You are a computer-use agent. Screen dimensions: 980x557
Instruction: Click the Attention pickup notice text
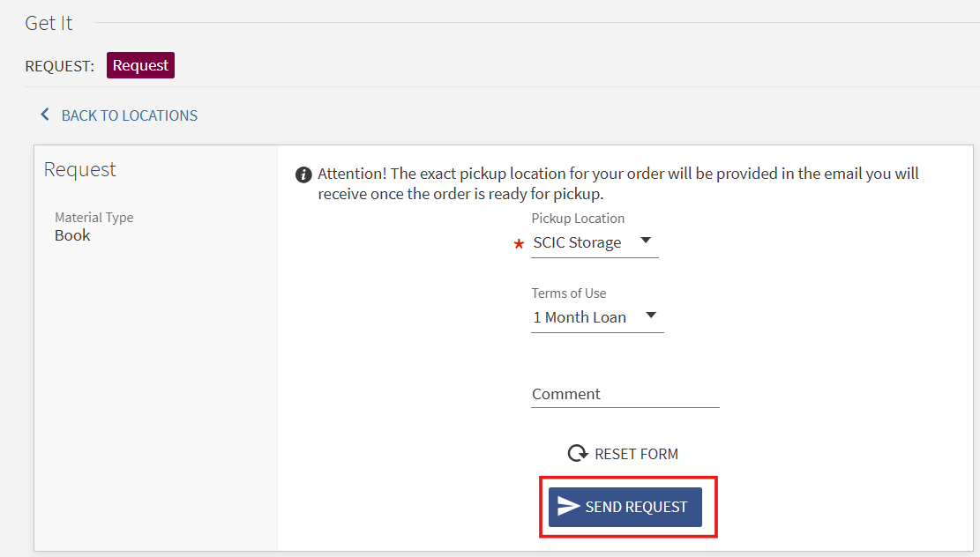point(617,183)
